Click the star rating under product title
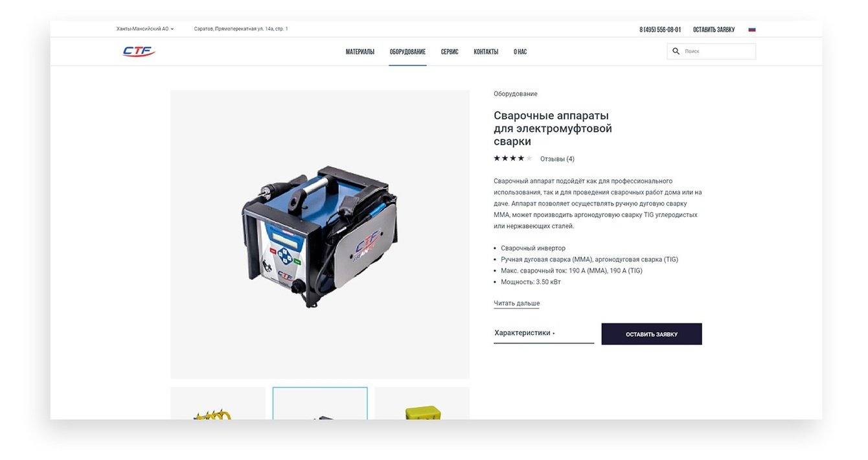This screenshot has height=460, width=868. point(512,158)
